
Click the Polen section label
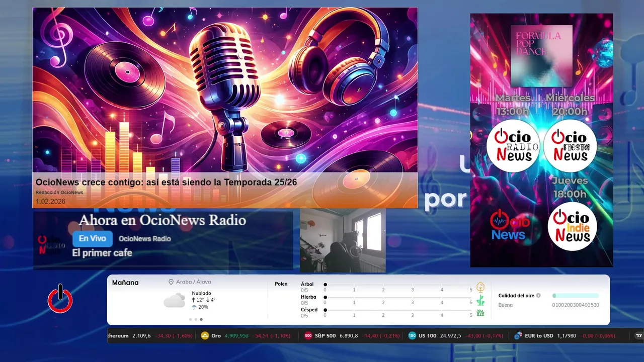[x=281, y=284]
